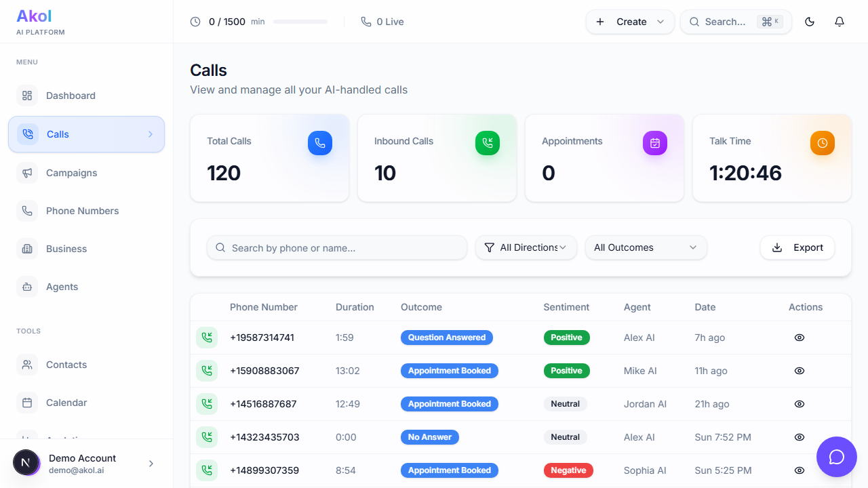Screen dimensions: 868x488
Task: Click the purple Appointments calendar icon
Action: [654, 143]
